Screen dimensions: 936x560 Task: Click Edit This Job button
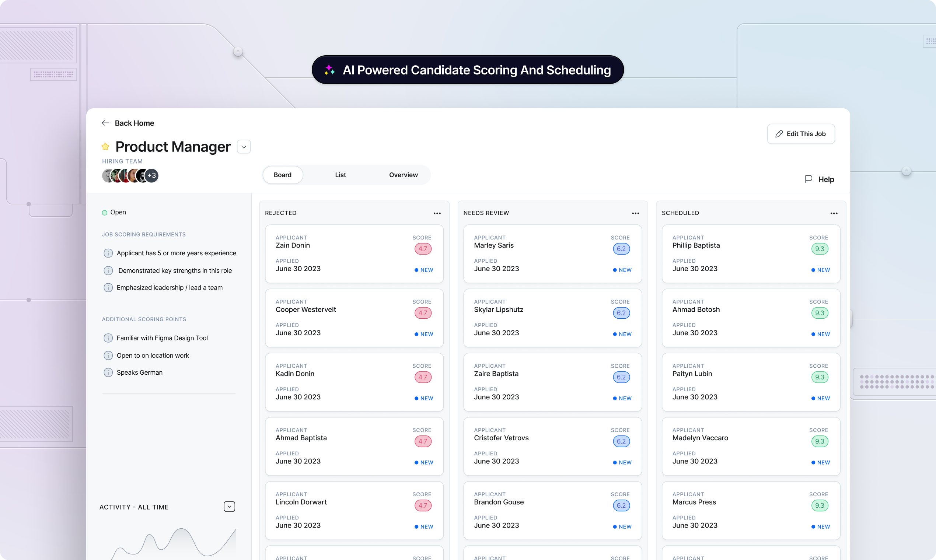click(x=800, y=134)
